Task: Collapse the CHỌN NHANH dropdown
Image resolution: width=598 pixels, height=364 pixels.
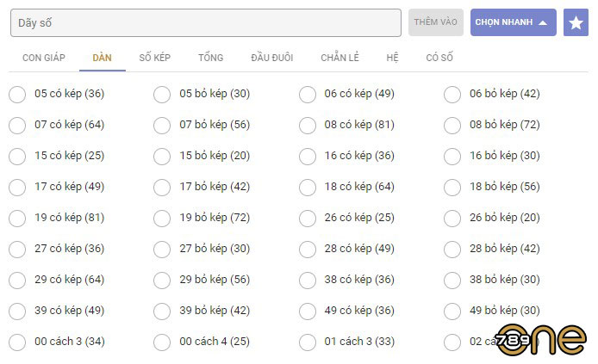Action: coord(513,22)
